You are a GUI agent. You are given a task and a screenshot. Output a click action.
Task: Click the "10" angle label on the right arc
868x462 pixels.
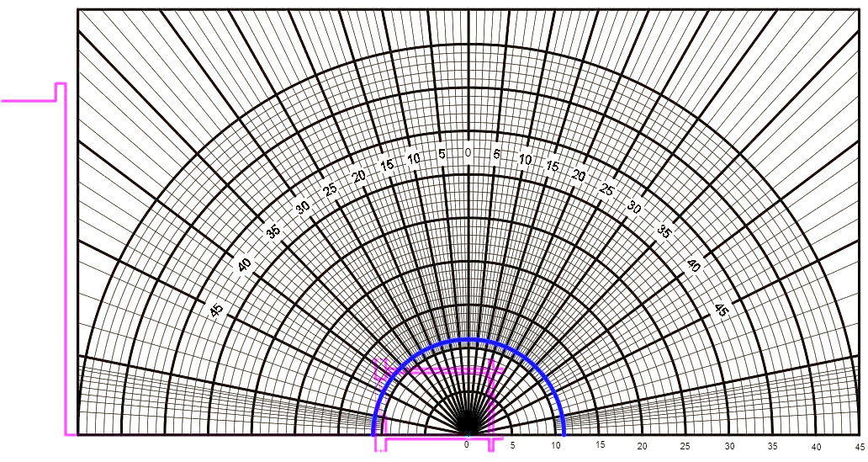(525, 160)
